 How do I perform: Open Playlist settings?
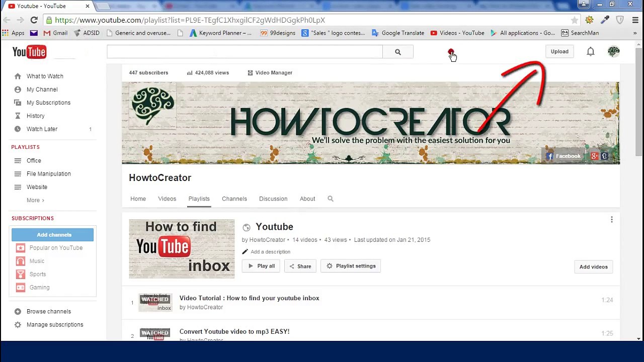click(x=351, y=266)
